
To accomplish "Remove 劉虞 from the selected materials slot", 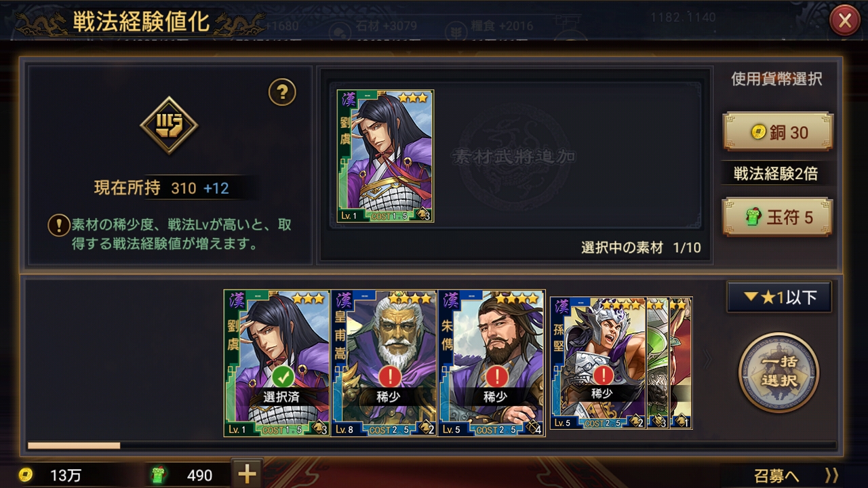I will pyautogui.click(x=385, y=156).
